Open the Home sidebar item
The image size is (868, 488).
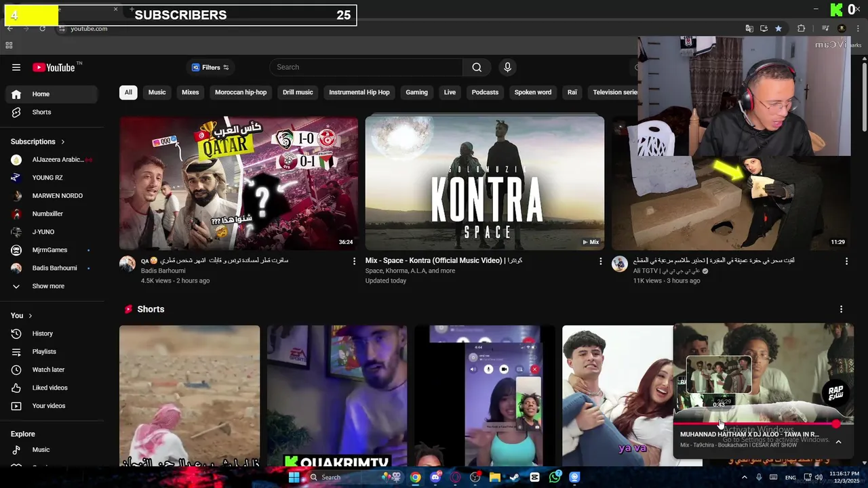52,94
